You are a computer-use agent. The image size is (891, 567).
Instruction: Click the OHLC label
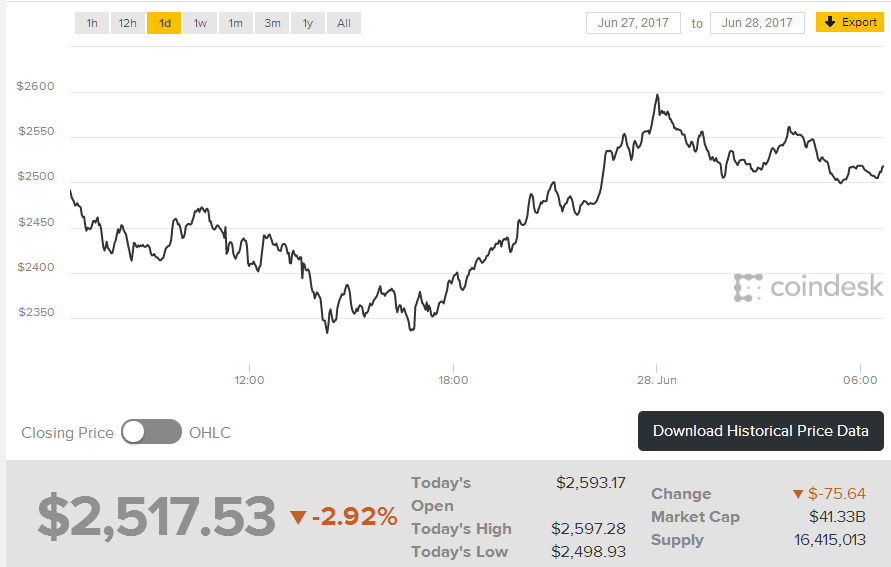[210, 433]
